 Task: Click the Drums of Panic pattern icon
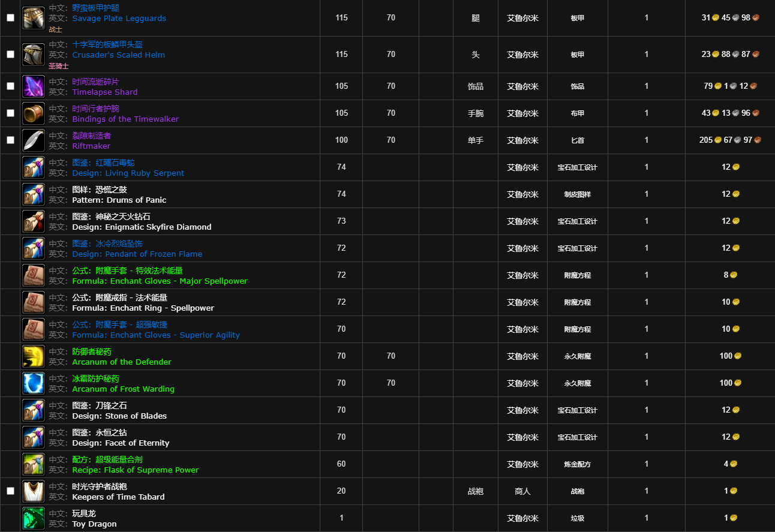click(x=33, y=194)
